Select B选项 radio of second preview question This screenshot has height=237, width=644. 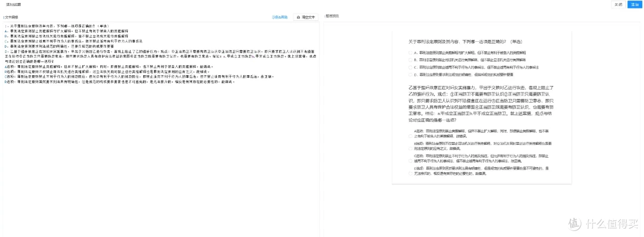(410, 148)
